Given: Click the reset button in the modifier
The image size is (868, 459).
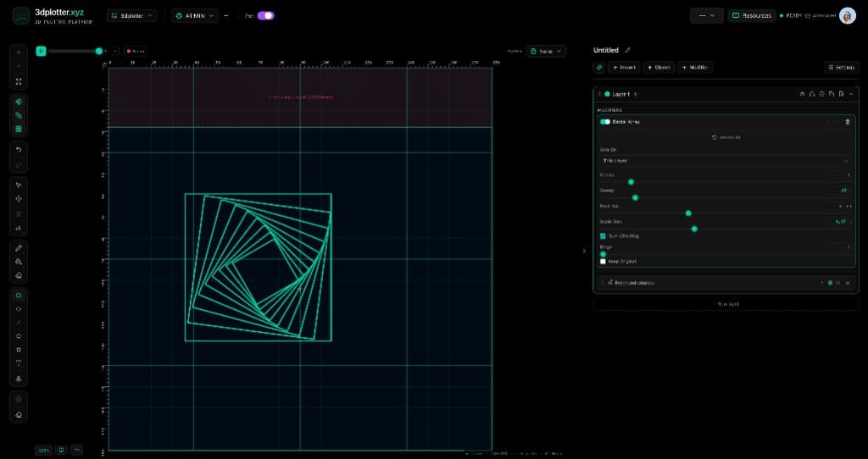Looking at the screenshot, I should 726,137.
